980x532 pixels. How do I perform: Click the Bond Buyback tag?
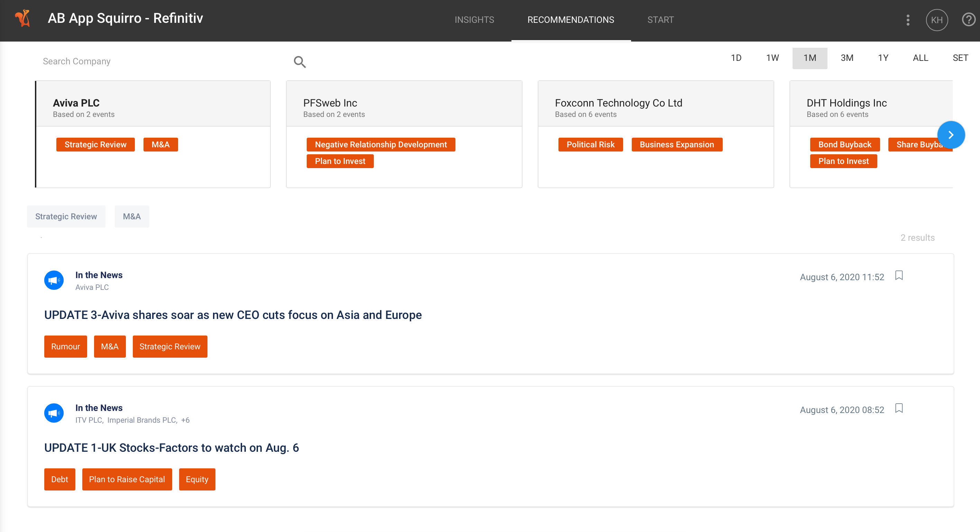[844, 145]
